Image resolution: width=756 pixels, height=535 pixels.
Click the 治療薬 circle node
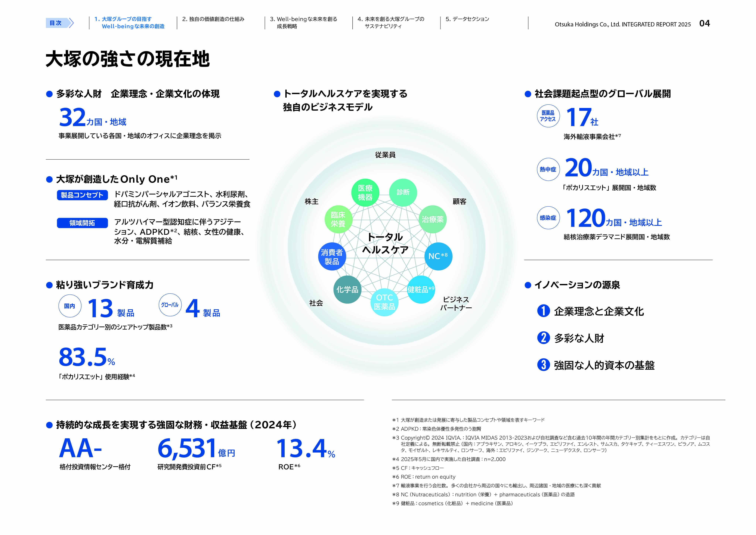[433, 219]
